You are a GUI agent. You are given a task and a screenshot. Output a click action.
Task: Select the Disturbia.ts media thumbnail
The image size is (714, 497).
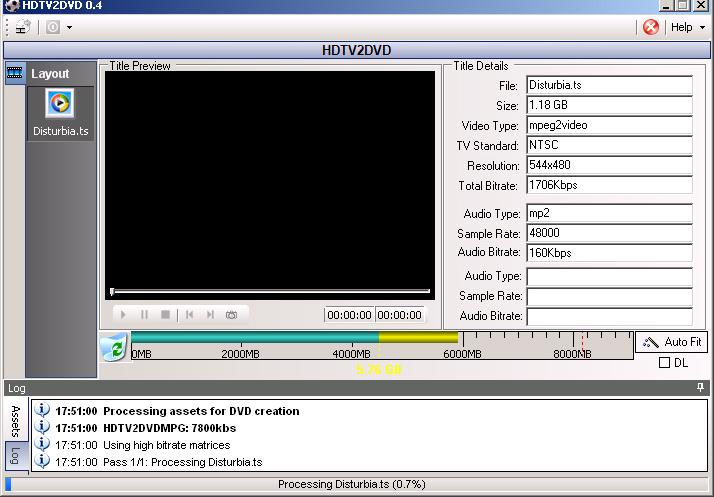point(60,113)
